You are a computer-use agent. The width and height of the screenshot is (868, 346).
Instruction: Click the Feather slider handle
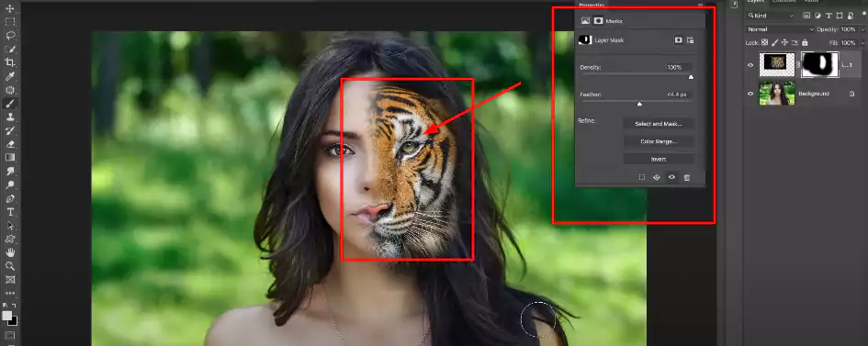639,104
